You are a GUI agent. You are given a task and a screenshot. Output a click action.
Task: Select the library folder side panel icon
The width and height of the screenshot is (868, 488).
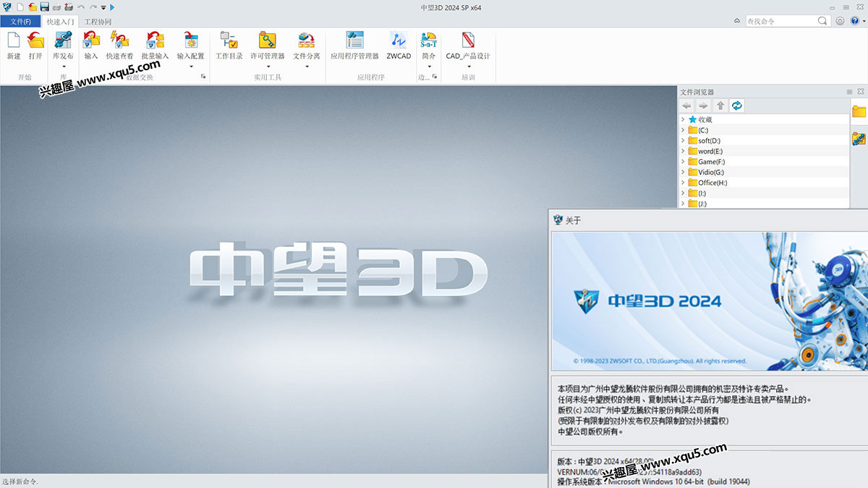[859, 138]
